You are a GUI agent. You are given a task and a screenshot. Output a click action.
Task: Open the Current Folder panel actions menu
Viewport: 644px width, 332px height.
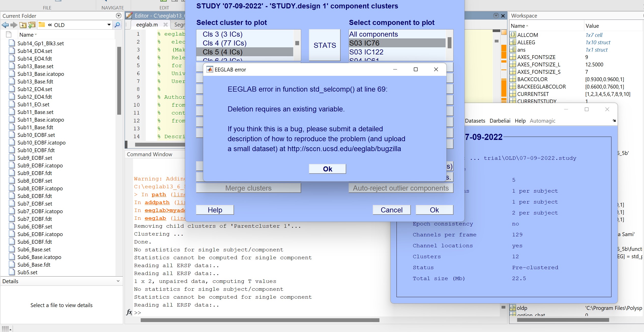point(118,16)
